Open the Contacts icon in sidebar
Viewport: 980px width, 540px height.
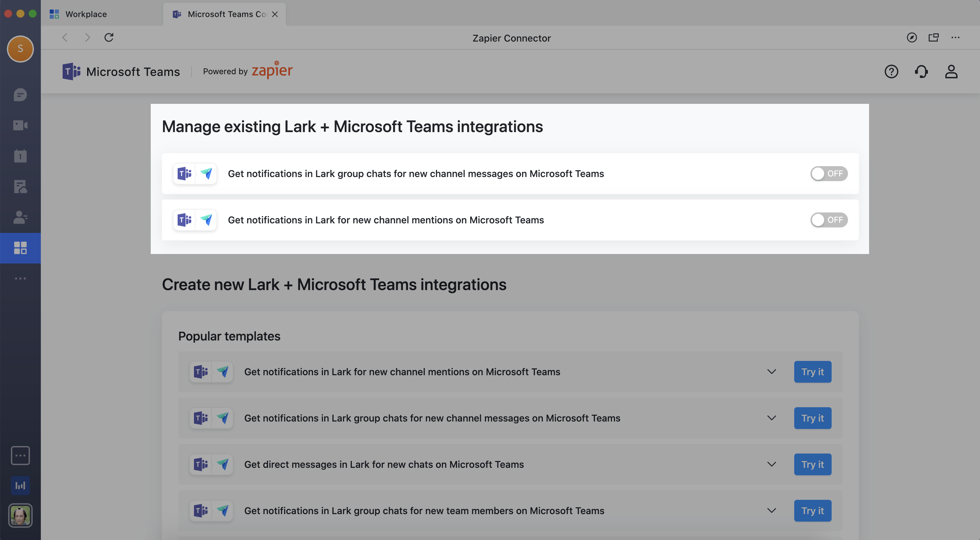[20, 217]
